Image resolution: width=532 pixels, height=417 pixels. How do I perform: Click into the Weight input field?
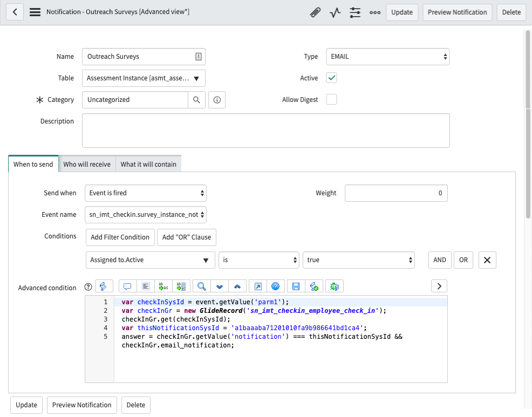pos(396,193)
